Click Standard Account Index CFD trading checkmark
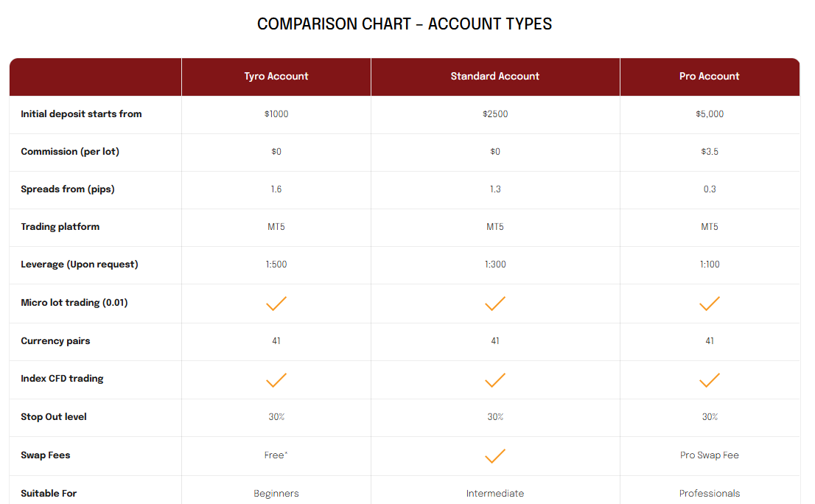This screenshot has width=815, height=504. (495, 380)
